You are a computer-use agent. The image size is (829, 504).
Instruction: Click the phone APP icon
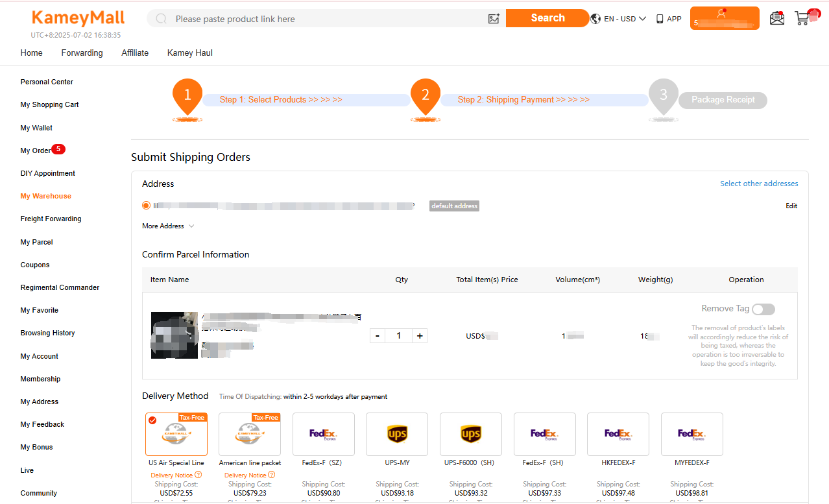[660, 19]
